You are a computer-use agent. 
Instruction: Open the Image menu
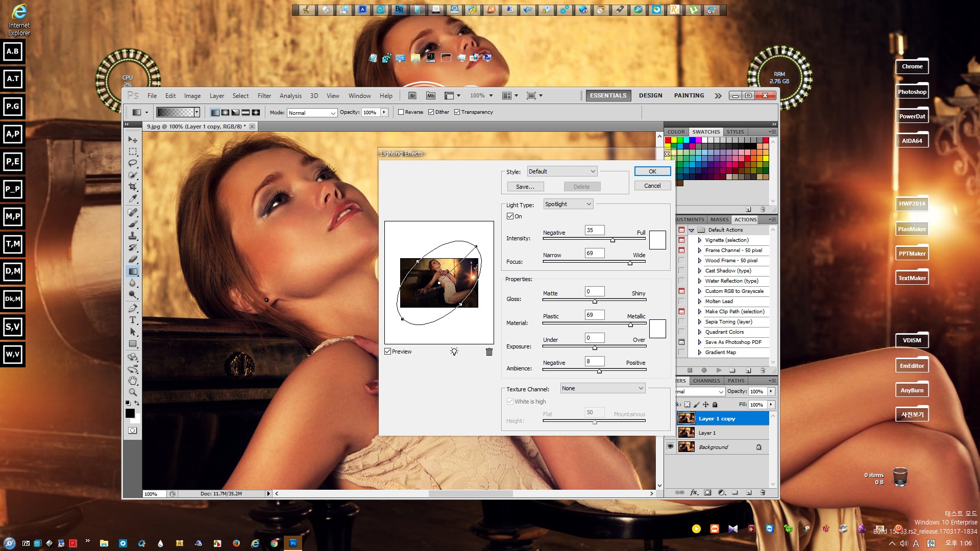coord(192,96)
